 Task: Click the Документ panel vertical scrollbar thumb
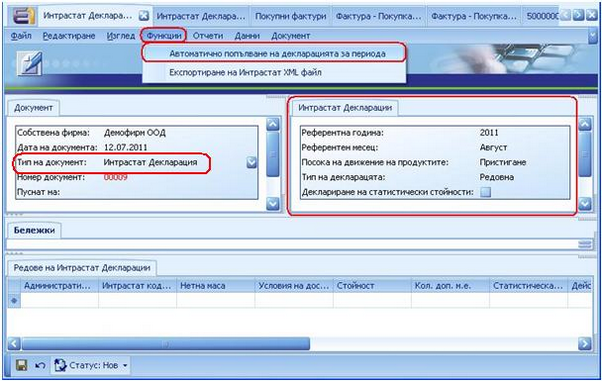click(273, 155)
